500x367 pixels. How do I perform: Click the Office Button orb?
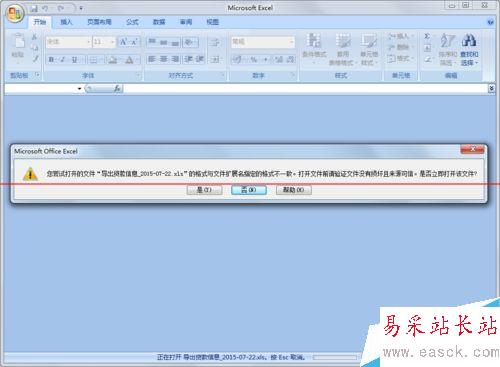point(15,14)
